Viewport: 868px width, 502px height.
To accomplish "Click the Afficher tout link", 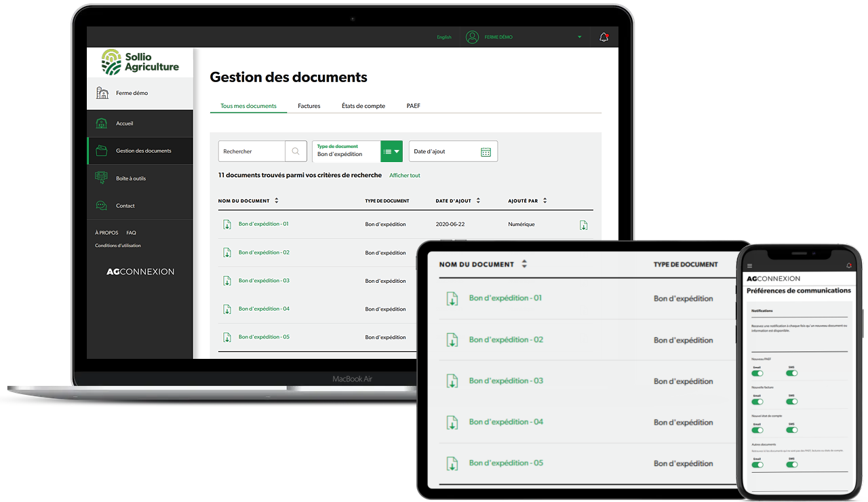I will pyautogui.click(x=405, y=176).
